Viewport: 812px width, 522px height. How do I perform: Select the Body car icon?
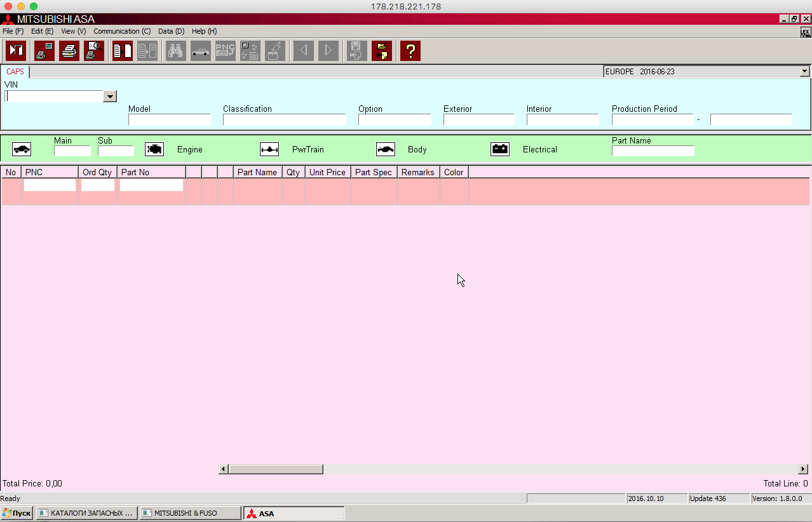[386, 149]
